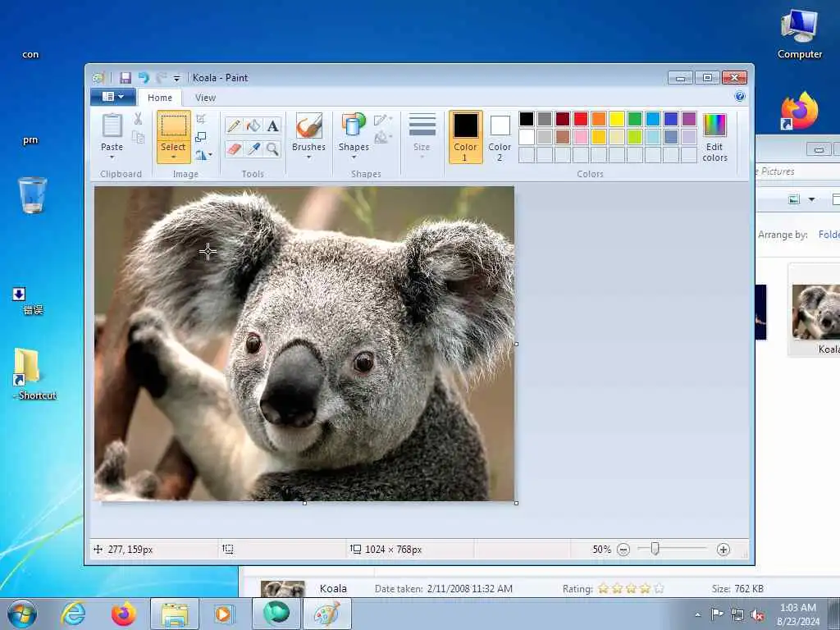
Task: Select the Color picker eyedropper tool
Action: pos(253,148)
